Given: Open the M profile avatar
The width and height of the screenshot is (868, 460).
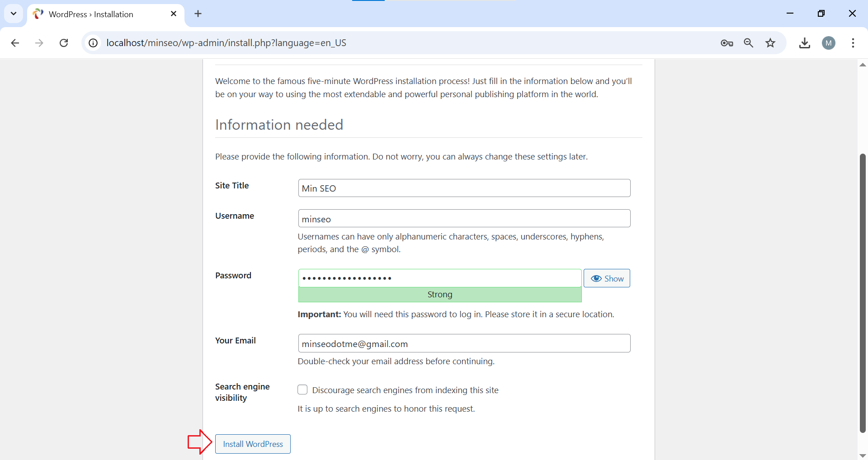Looking at the screenshot, I should pos(828,43).
